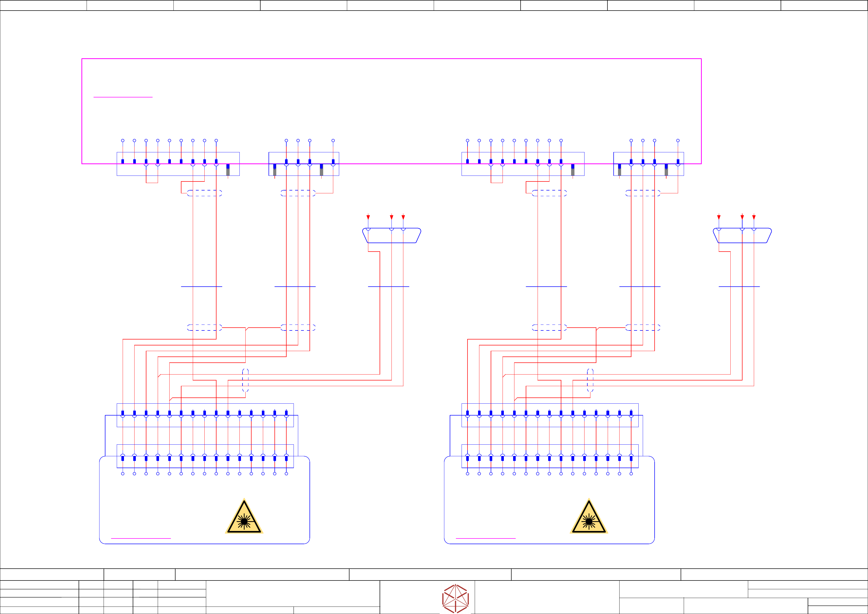Click leftmost red arrowhead above left D-sub connector
This screenshot has width=868, height=614.
(x=368, y=217)
